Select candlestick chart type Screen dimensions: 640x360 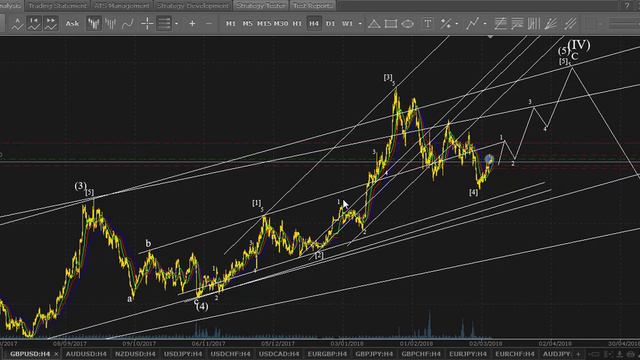click(93, 24)
